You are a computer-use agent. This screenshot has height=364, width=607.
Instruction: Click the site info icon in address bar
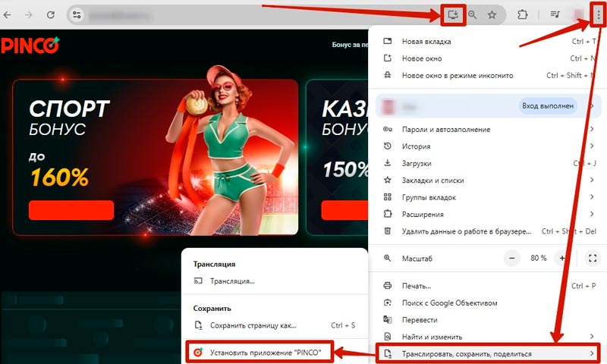[x=76, y=14]
